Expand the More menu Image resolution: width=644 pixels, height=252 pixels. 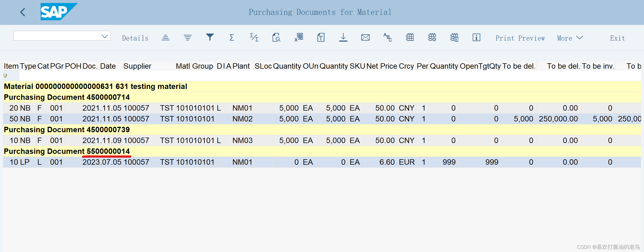(x=570, y=38)
